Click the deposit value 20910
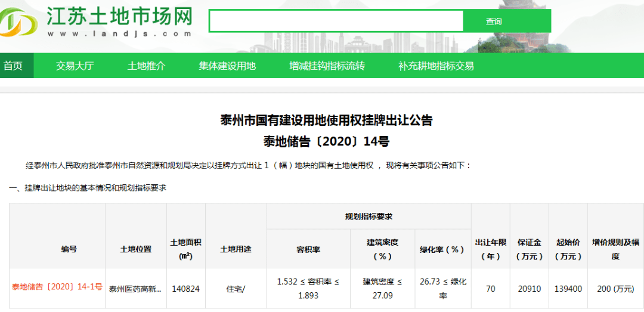 point(530,289)
